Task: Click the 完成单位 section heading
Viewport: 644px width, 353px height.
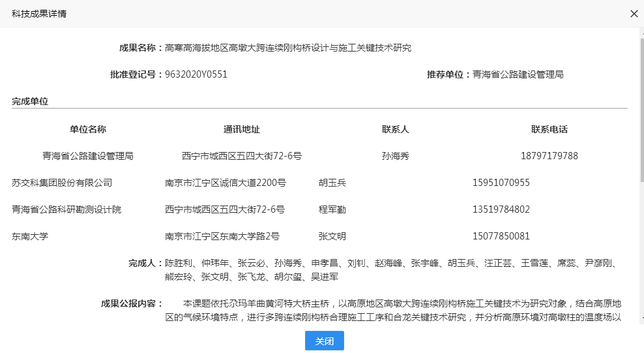Action: pos(30,101)
